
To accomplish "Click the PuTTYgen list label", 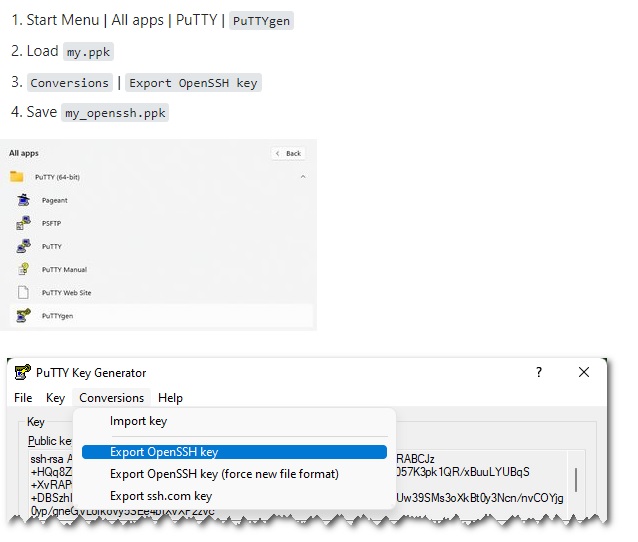I will tap(57, 316).
